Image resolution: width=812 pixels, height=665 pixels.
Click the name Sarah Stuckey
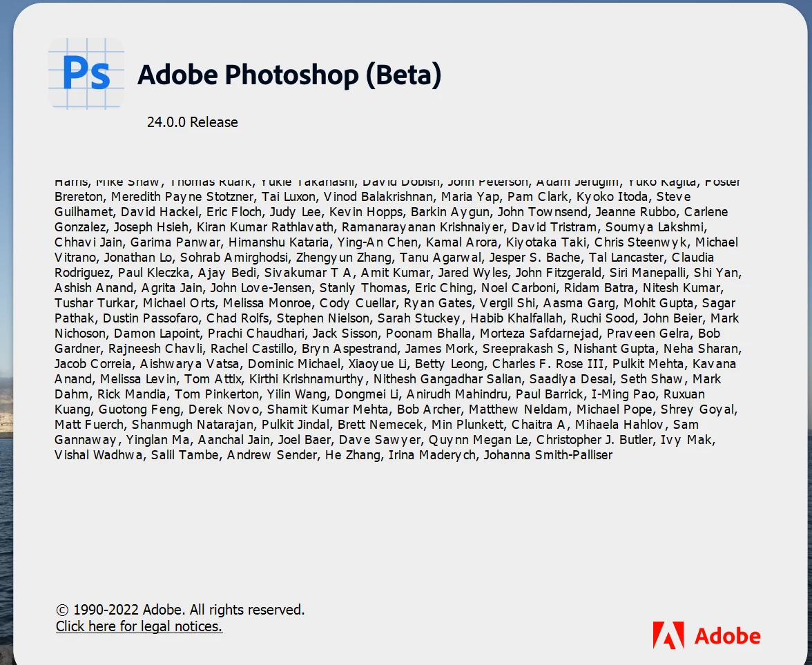pyautogui.click(x=420, y=318)
